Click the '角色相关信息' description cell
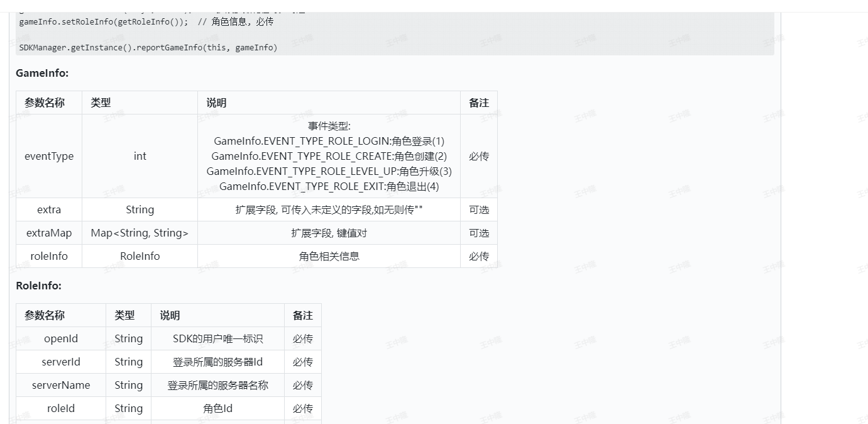The width and height of the screenshot is (868, 424). click(x=329, y=256)
